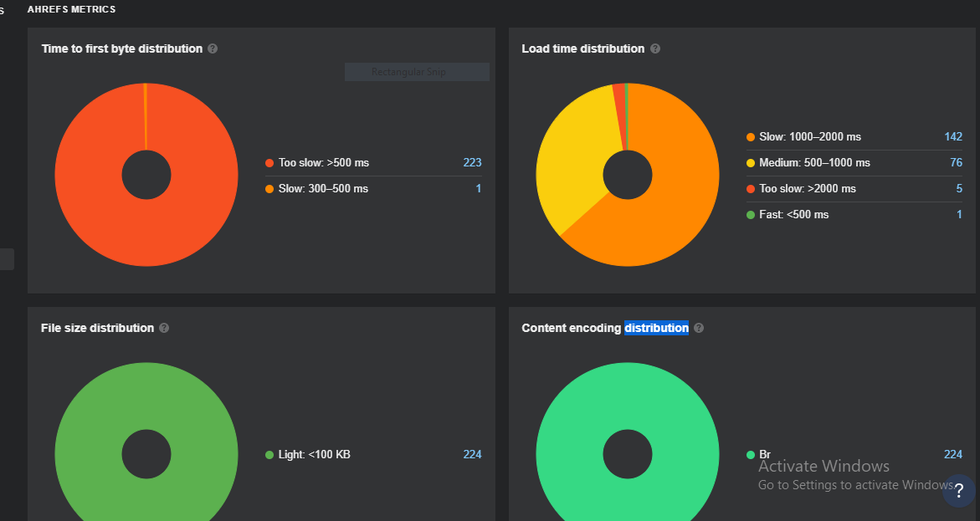This screenshot has width=980, height=521.
Task: Click the green bullet beside the Br legend entry
Action: point(751,454)
